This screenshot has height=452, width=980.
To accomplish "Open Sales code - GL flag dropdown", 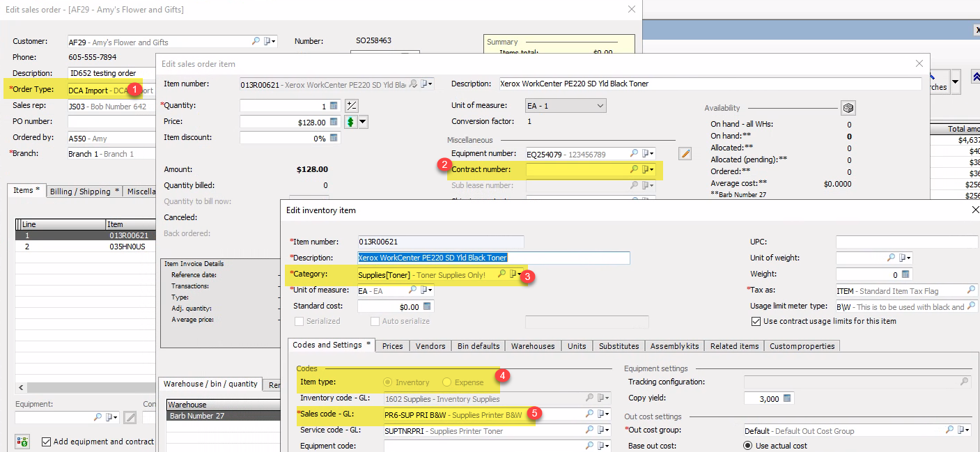I will pyautogui.click(x=604, y=414).
